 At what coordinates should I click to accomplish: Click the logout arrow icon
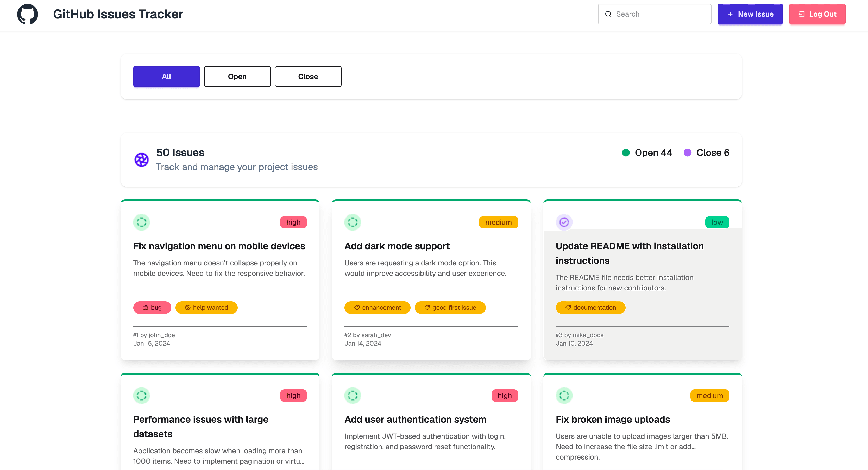coord(802,14)
